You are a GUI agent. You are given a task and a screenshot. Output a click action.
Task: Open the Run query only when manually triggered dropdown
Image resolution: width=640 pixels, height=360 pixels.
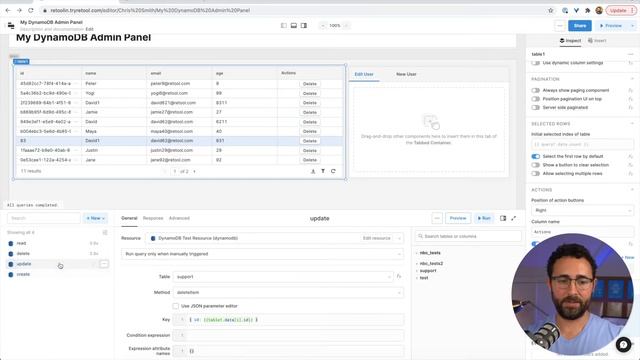(x=262, y=254)
